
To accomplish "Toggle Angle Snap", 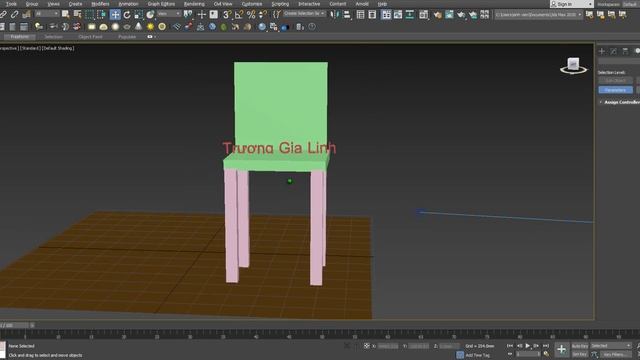I will click(239, 15).
